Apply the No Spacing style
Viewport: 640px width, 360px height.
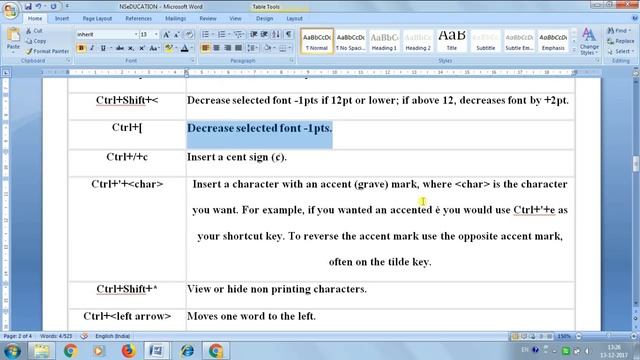[x=351, y=40]
